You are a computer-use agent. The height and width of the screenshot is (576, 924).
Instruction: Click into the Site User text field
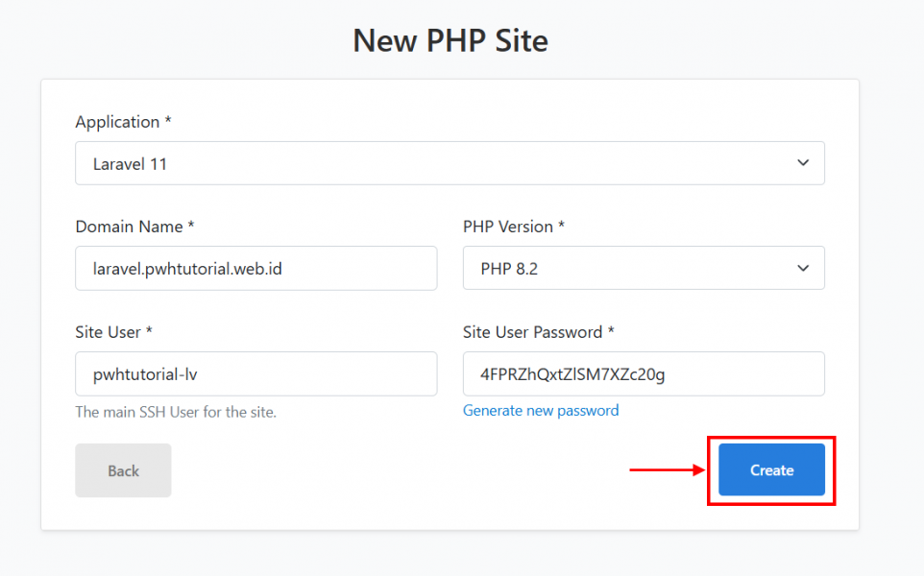tap(256, 373)
